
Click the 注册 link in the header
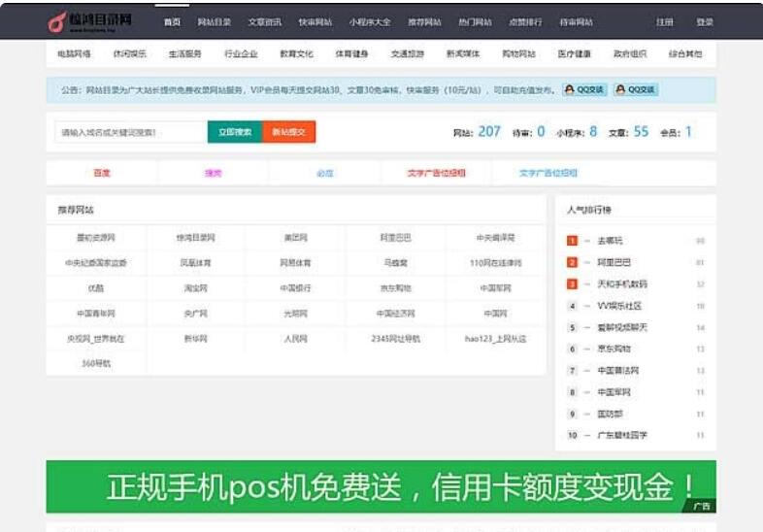coord(665,21)
